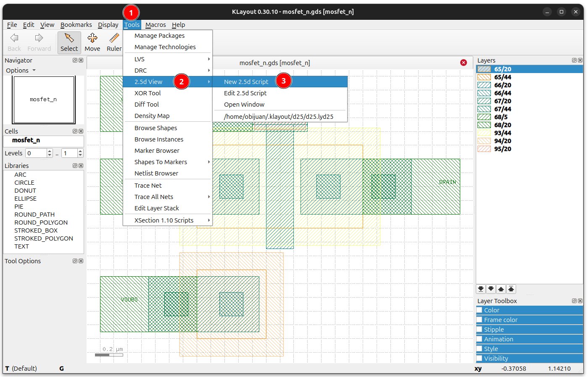Open the Marker Browser
The height and width of the screenshot is (377, 588).
(168, 151)
